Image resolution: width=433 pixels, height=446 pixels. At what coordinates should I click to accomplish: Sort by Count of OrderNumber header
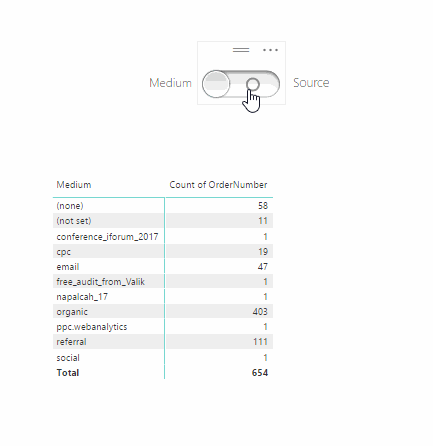pos(218,185)
